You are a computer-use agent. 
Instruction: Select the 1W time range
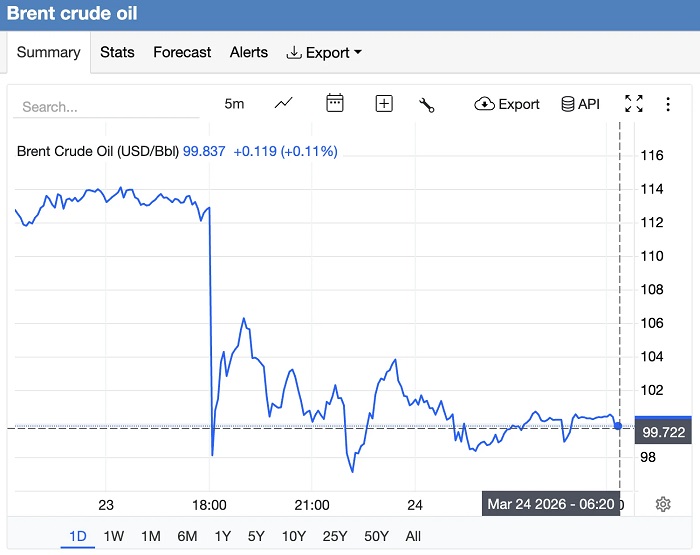click(114, 536)
